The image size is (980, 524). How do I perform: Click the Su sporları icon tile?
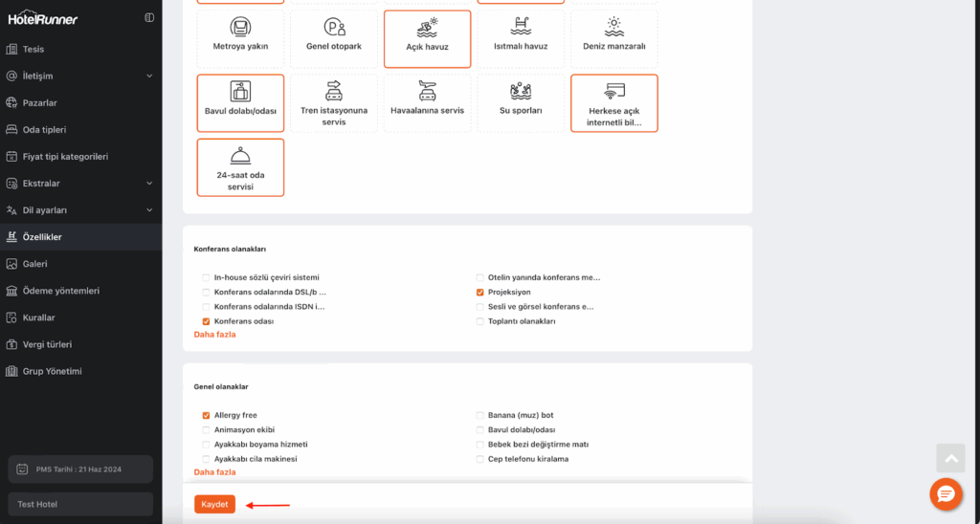tap(521, 91)
